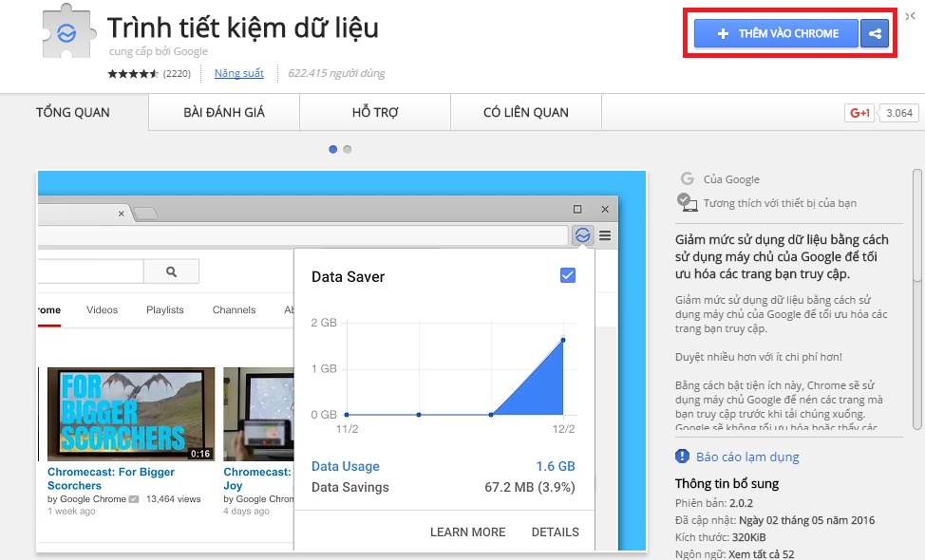Open the Hỗ trợ tab
Screen dimensions: 925x560
pyautogui.click(x=375, y=113)
